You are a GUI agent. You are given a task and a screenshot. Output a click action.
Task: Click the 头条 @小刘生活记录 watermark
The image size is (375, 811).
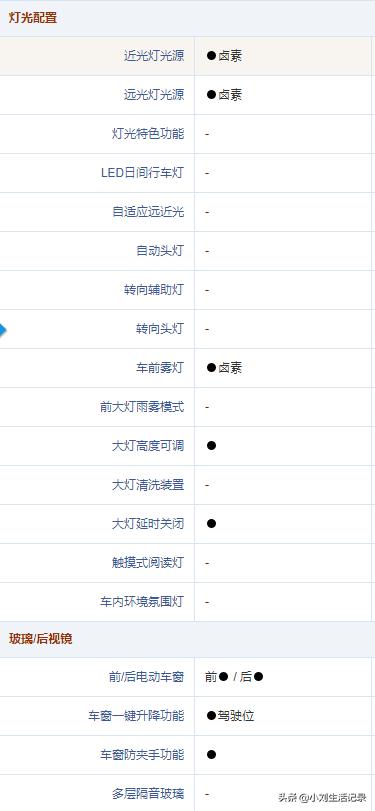click(x=322, y=797)
